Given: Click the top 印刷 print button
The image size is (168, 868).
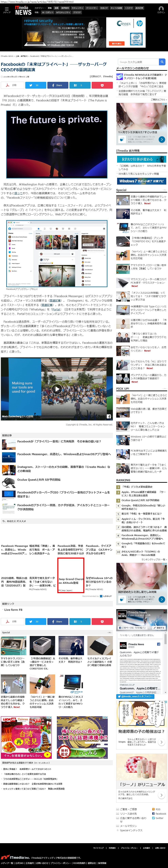Looking at the screenshot, I should [12, 85].
